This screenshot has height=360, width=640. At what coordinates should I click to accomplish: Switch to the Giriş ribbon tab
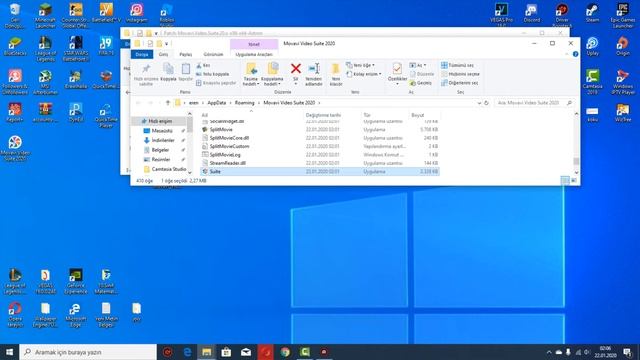163,54
